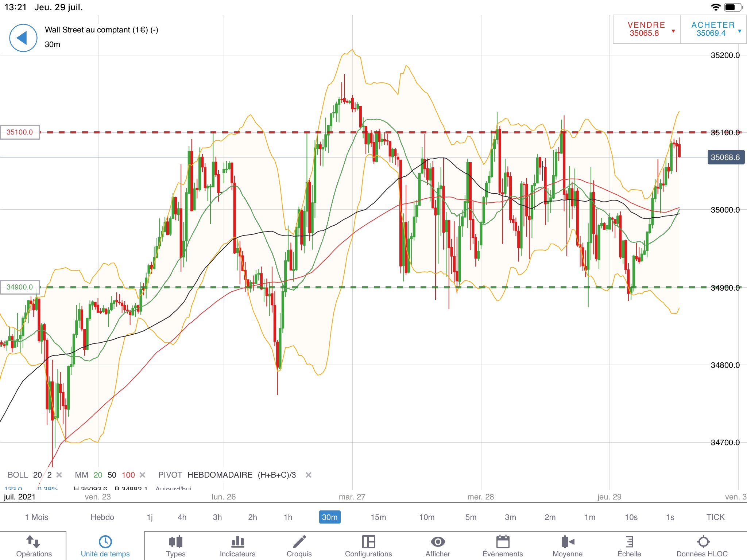Tap the blue back arrow button

(23, 38)
